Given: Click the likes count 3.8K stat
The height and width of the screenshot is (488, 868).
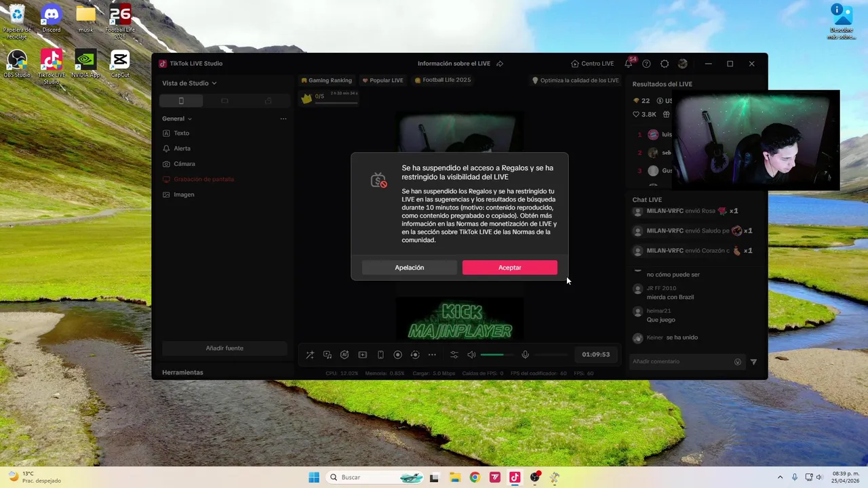Looking at the screenshot, I should point(644,115).
